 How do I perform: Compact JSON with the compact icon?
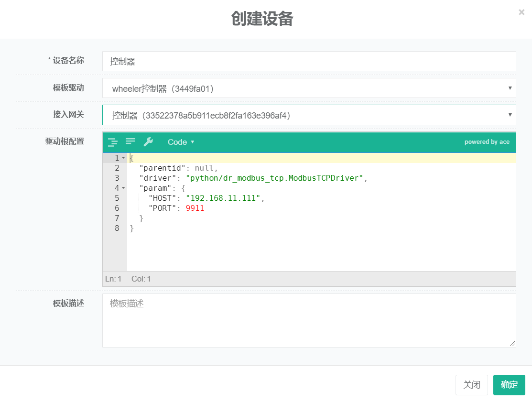(130, 141)
